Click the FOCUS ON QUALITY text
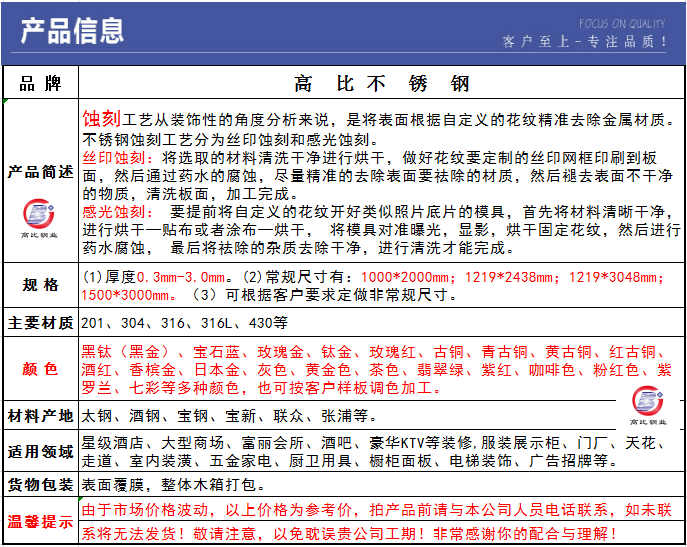The height and width of the screenshot is (547, 687). pos(621,23)
